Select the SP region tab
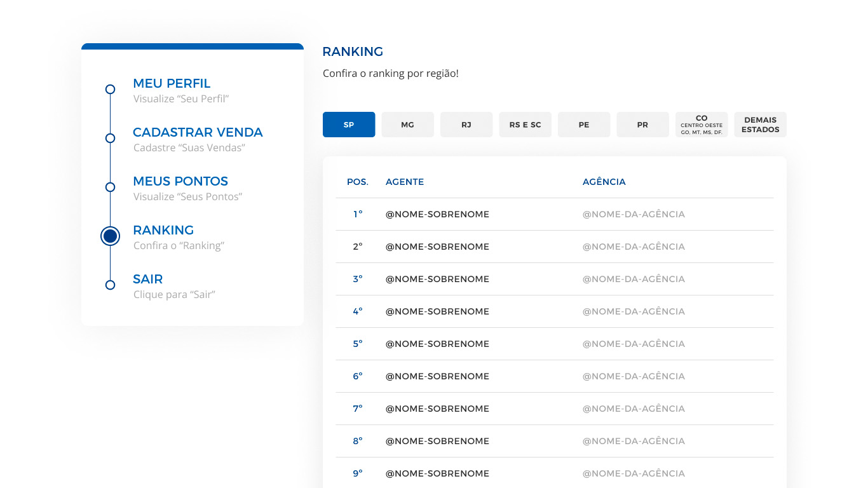The height and width of the screenshot is (488, 868). tap(349, 125)
